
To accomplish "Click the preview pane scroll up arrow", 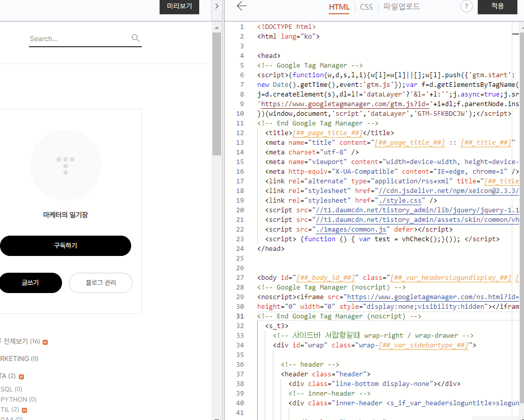I will click(217, 28).
